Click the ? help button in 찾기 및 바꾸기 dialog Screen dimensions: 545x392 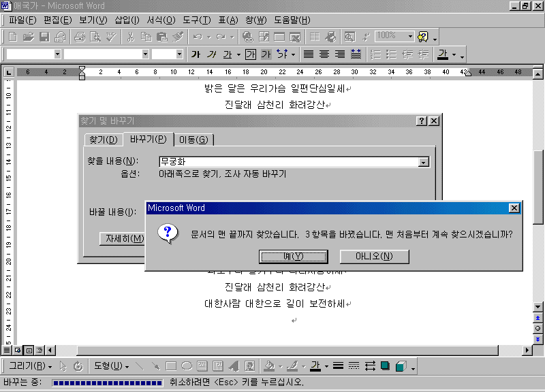pyautogui.click(x=421, y=121)
